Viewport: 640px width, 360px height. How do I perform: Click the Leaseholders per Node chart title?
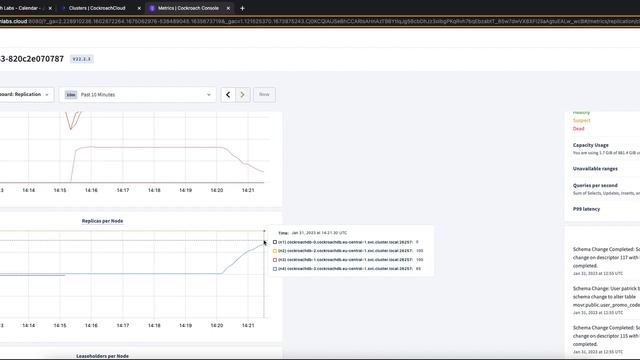[102, 356]
